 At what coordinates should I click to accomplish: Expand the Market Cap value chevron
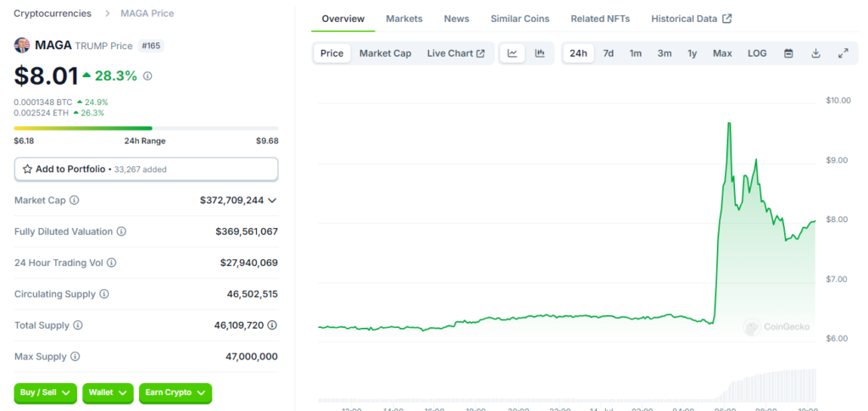272,201
